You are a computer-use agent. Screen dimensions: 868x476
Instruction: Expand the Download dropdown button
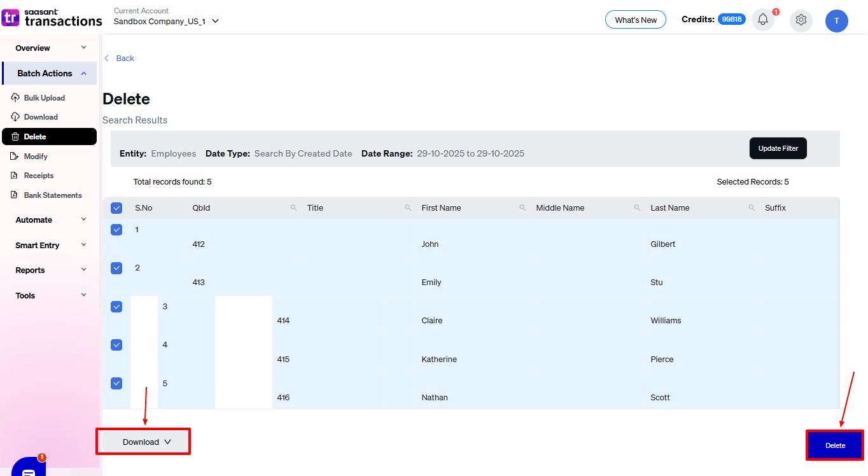146,442
